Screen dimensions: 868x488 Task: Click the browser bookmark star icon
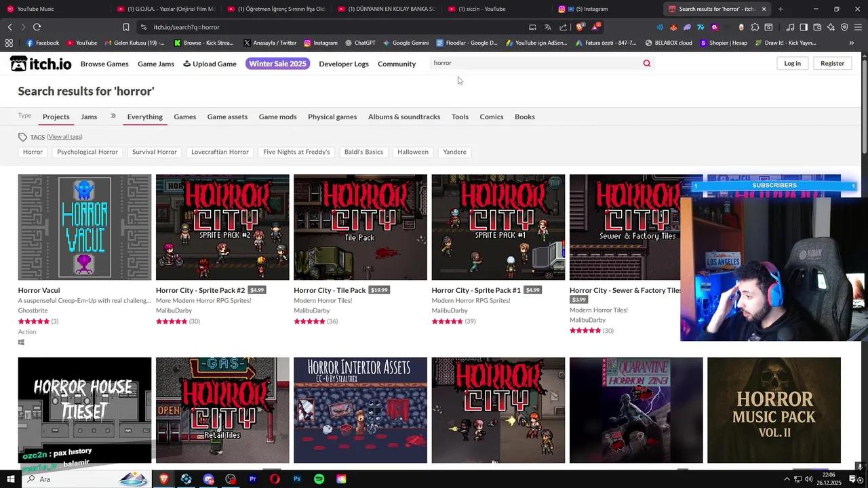coord(127,27)
